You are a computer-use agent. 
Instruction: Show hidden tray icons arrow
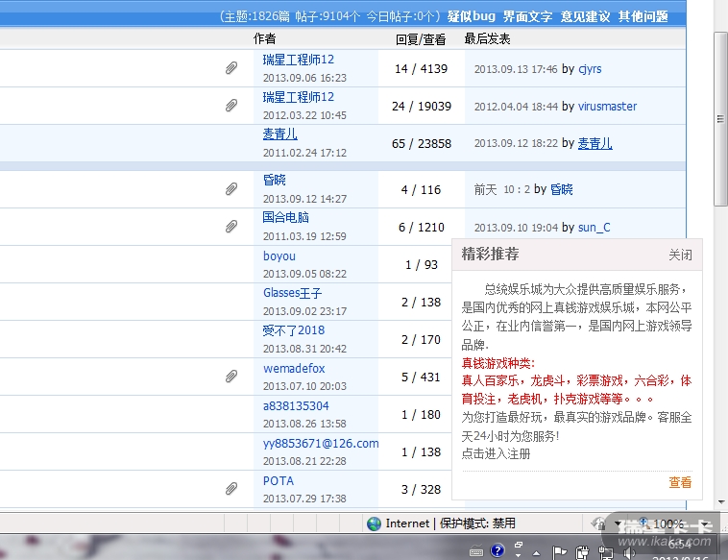pyautogui.click(x=536, y=553)
